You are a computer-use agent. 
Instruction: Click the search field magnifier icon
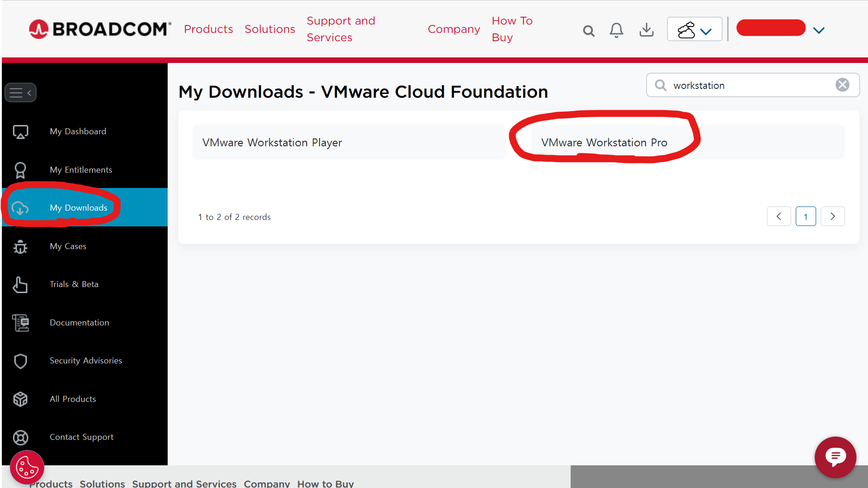(660, 85)
